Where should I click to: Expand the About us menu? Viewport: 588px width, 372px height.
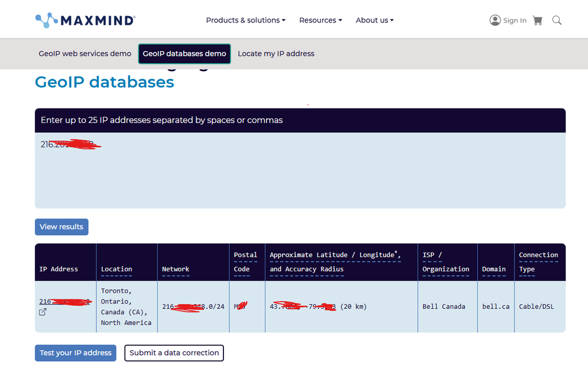pyautogui.click(x=374, y=20)
